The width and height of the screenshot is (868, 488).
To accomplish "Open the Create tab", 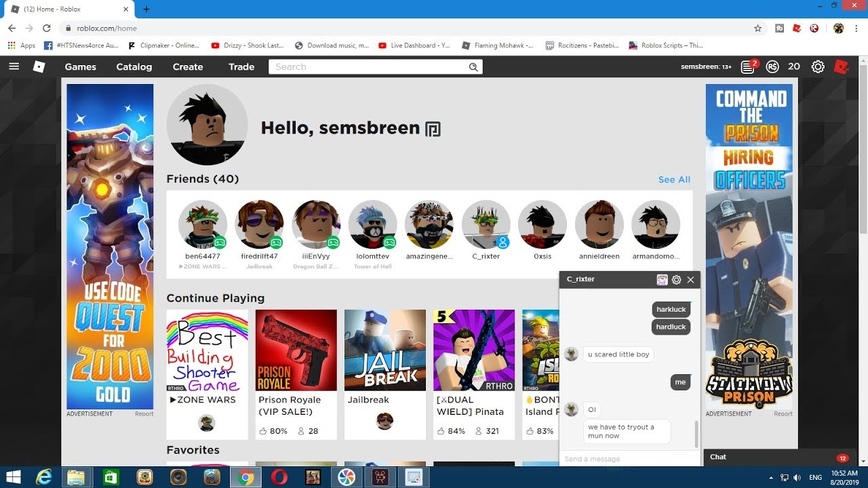I will tap(188, 66).
